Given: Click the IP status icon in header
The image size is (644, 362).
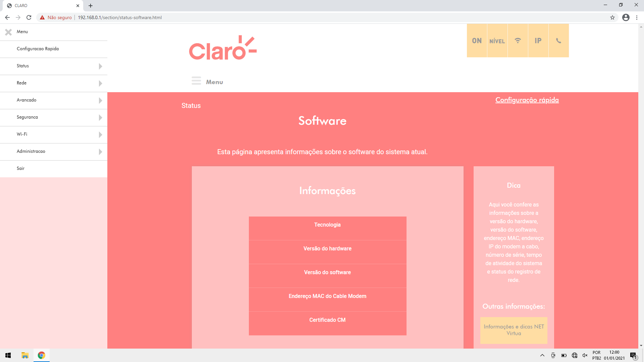Looking at the screenshot, I should [538, 41].
